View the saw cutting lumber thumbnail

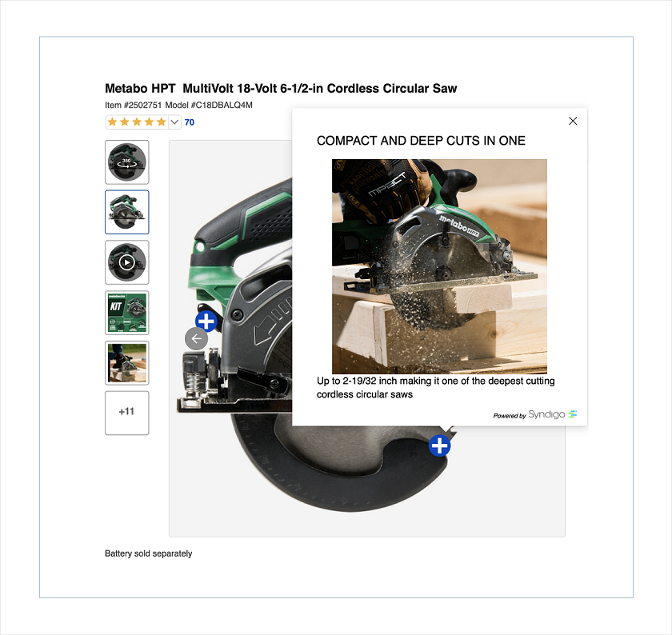pos(127,363)
